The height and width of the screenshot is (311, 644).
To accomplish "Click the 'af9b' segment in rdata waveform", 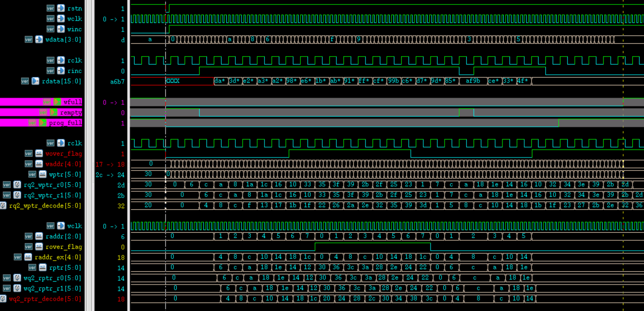I will [473, 81].
